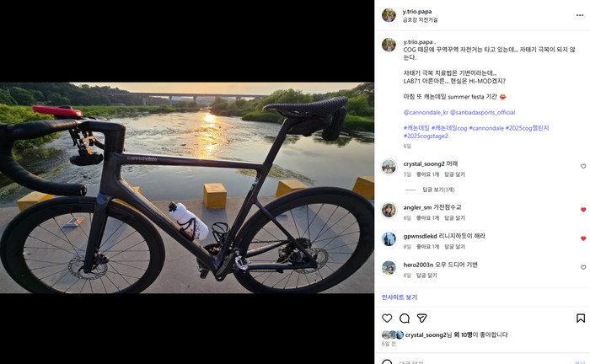Toggle like on crystal_soong2's comment
The width and height of the screenshot is (590, 364).
[x=583, y=166]
